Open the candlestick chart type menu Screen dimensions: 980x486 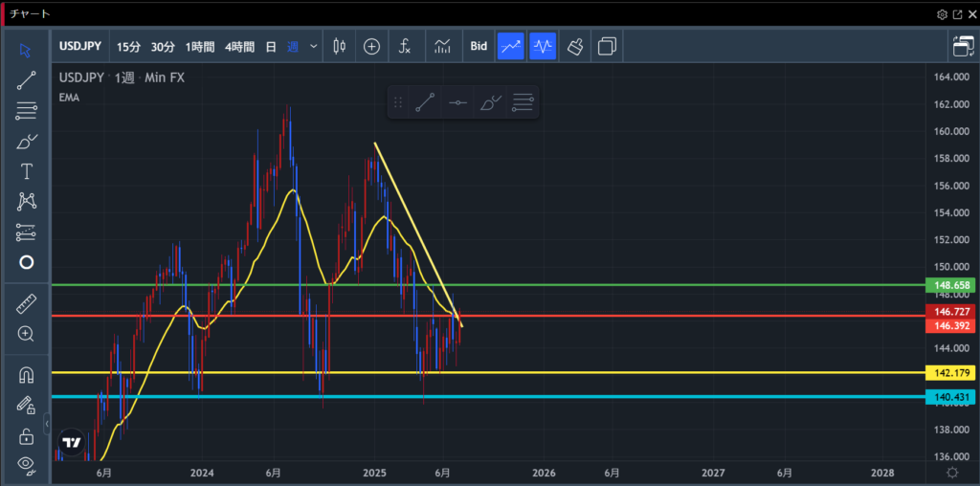point(340,46)
